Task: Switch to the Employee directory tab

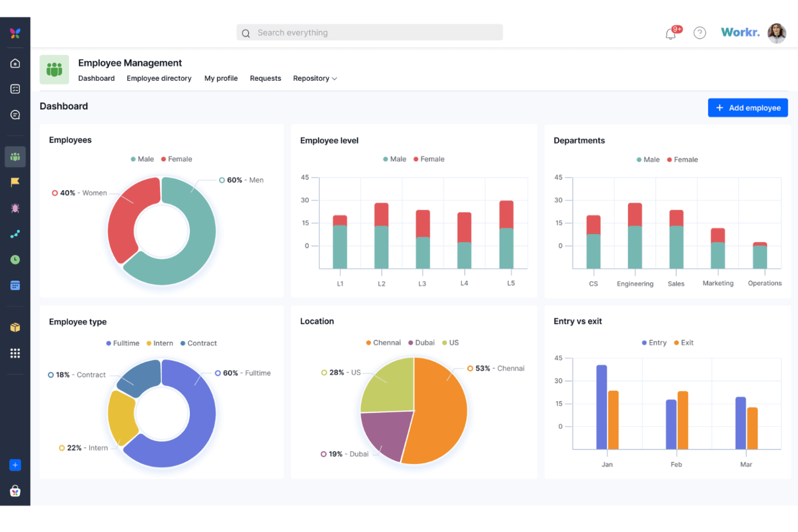Action: tap(159, 78)
